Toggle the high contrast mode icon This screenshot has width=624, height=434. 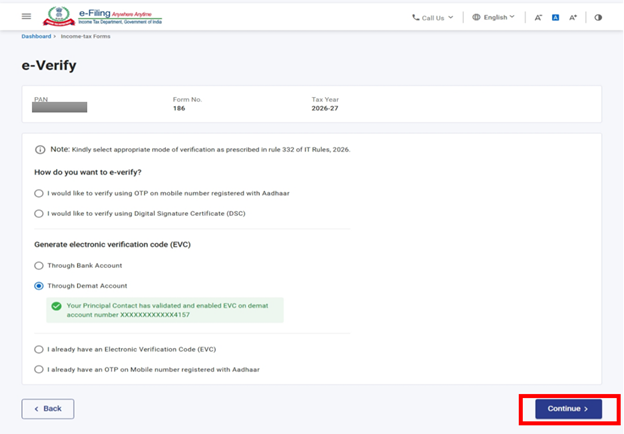point(598,17)
